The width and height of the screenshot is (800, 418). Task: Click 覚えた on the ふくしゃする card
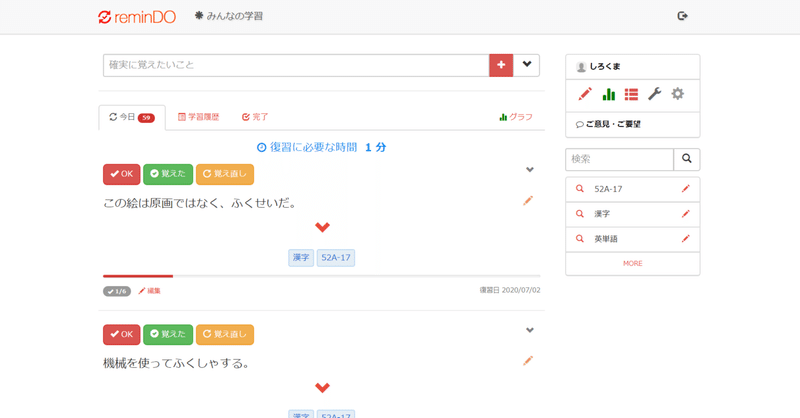click(x=168, y=335)
